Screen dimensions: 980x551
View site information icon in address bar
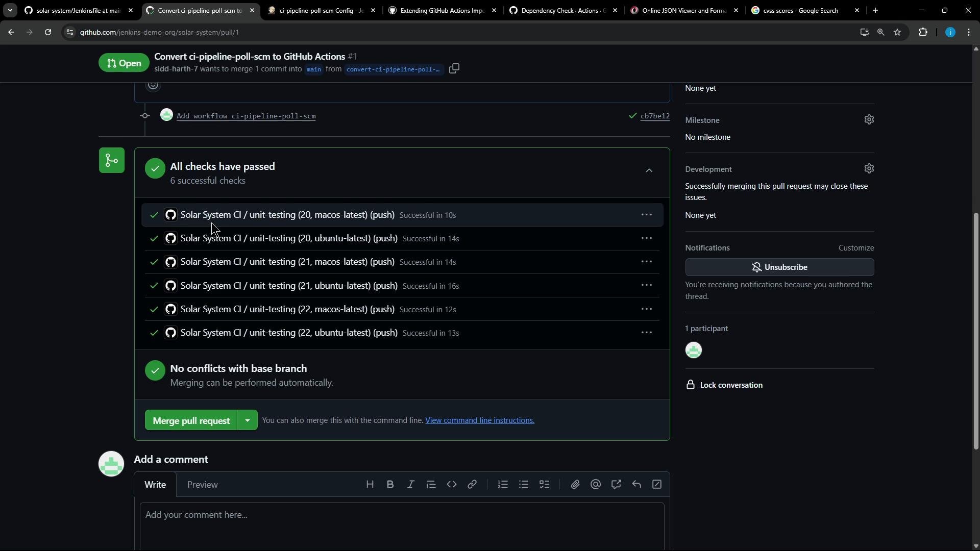(70, 32)
